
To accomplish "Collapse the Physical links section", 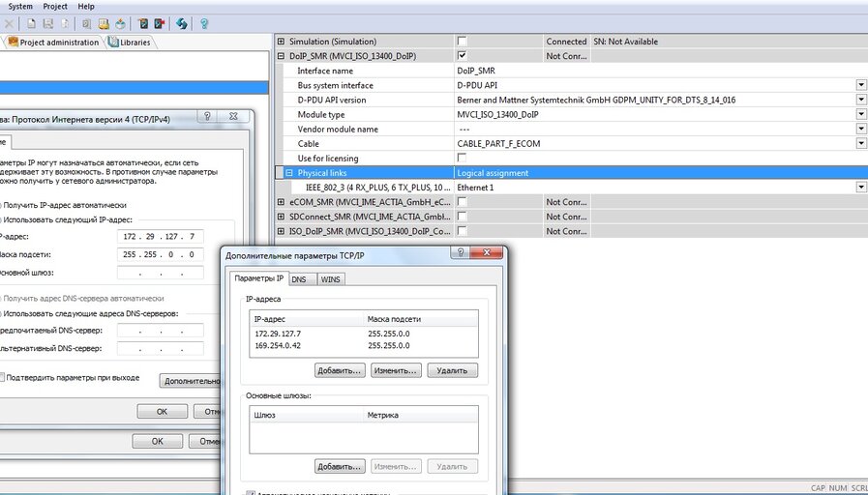I will [x=289, y=172].
